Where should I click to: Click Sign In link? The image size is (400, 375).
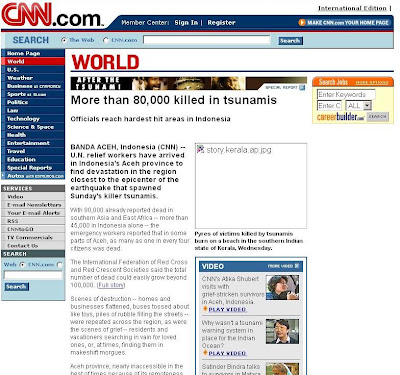(186, 23)
